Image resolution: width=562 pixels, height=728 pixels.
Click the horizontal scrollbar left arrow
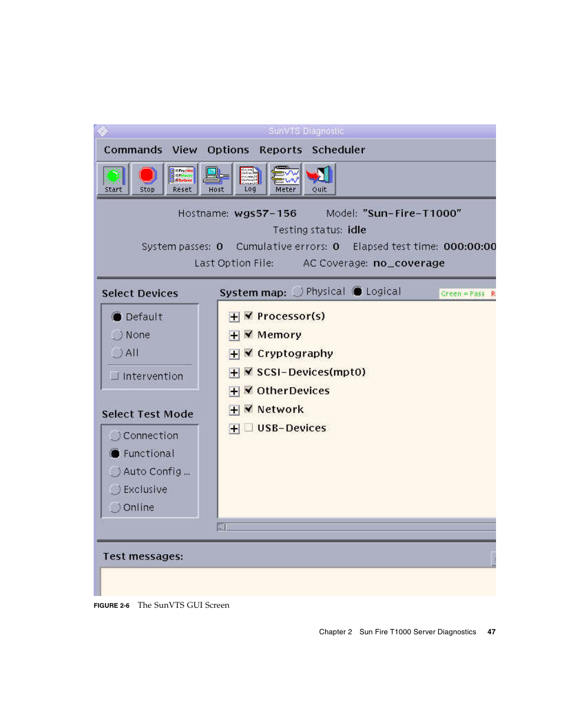(222, 527)
